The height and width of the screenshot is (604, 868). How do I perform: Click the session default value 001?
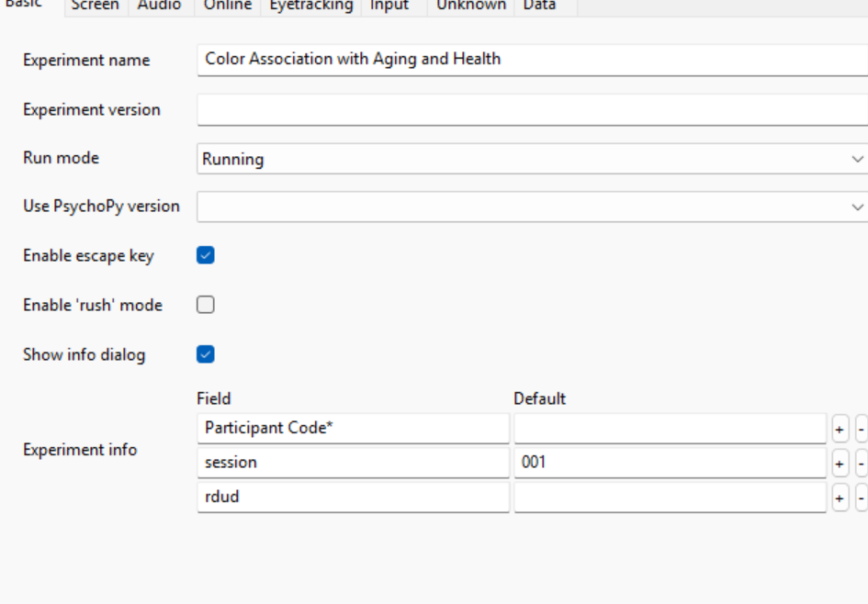[669, 464]
